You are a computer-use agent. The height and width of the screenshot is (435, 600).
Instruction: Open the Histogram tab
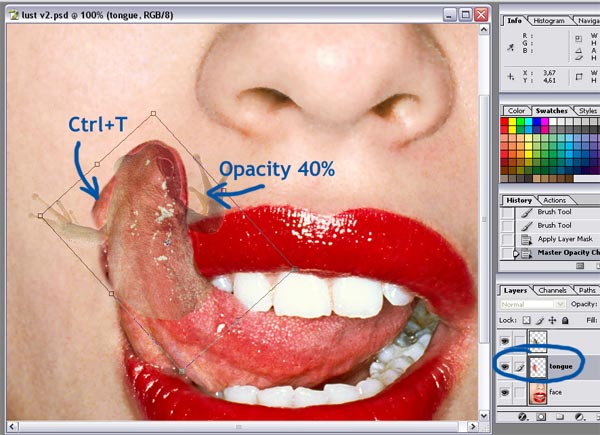click(x=548, y=20)
